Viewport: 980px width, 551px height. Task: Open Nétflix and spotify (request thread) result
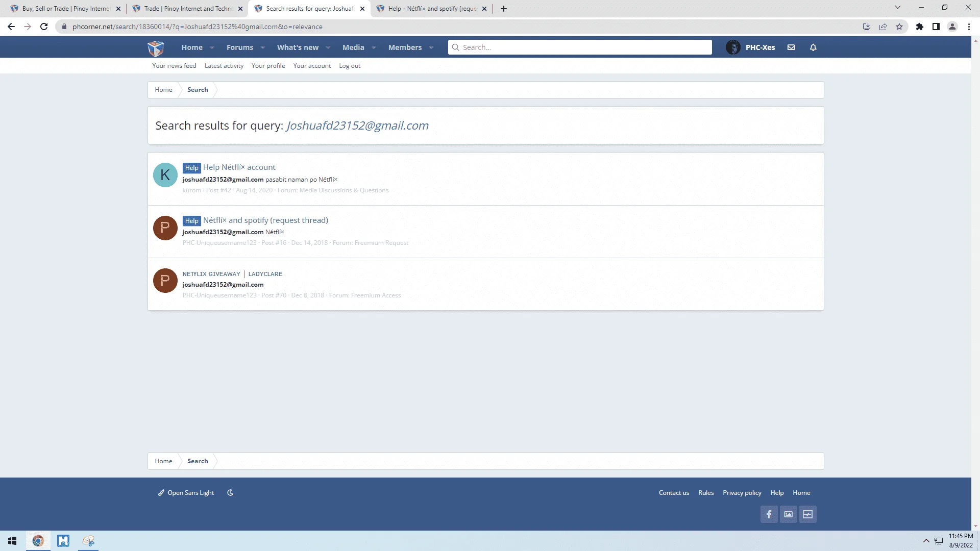[x=265, y=220]
